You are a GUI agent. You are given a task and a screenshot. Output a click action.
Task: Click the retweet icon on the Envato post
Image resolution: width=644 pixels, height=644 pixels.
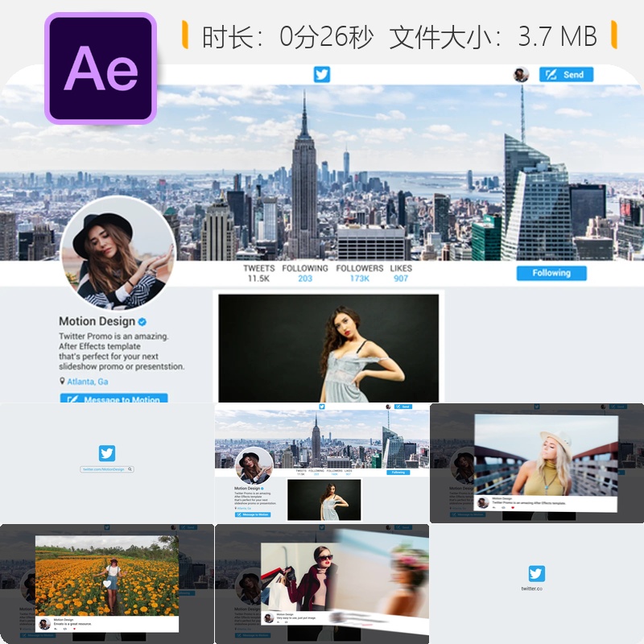[x=64, y=630]
